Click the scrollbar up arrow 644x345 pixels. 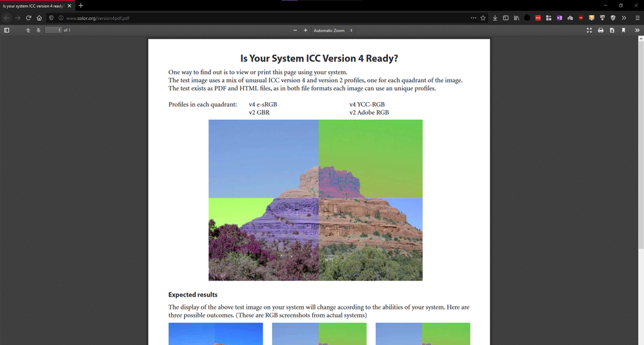(641, 38)
